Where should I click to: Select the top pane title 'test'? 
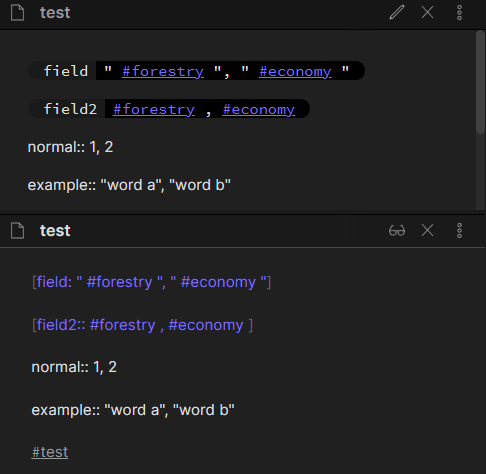click(55, 13)
